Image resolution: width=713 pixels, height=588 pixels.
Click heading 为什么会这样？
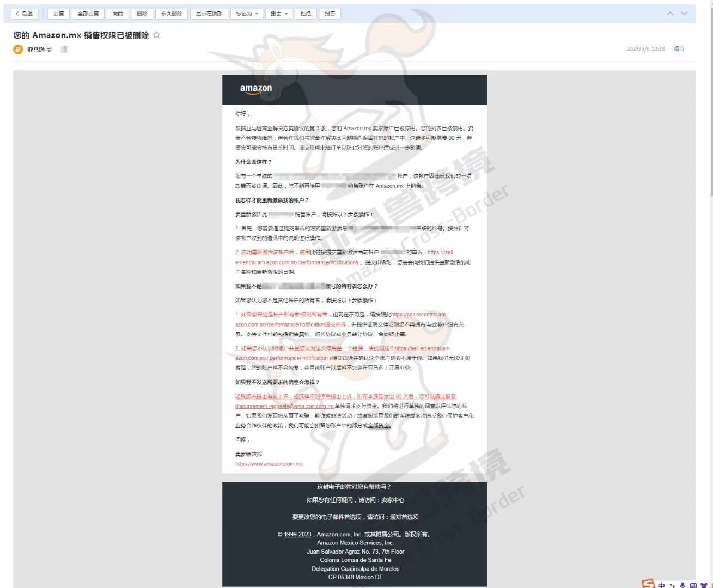pyautogui.click(x=253, y=162)
